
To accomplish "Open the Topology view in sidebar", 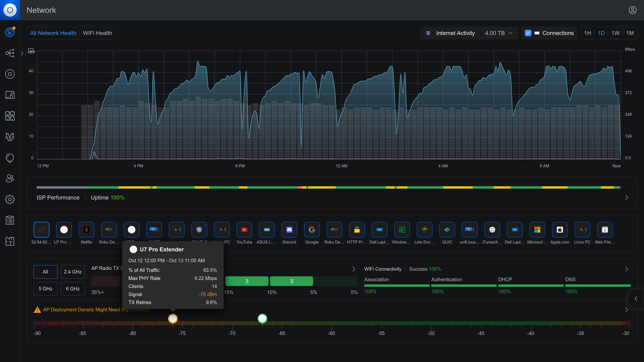I will click(10, 53).
